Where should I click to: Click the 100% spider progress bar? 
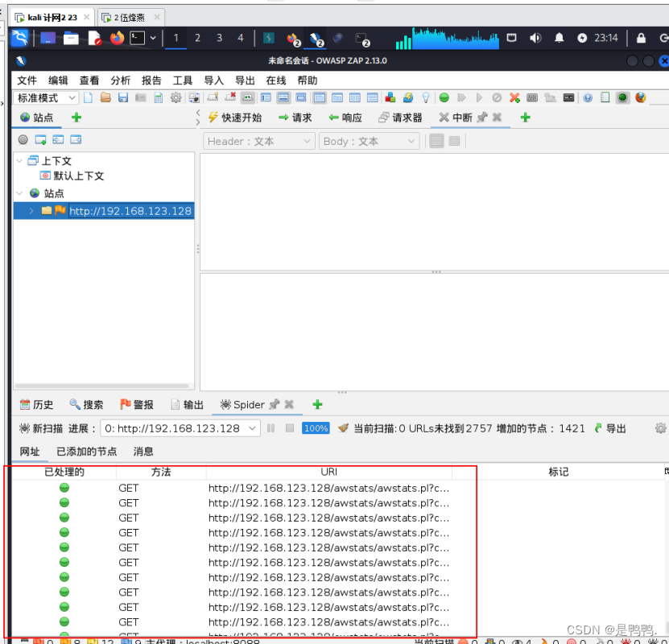[316, 427]
